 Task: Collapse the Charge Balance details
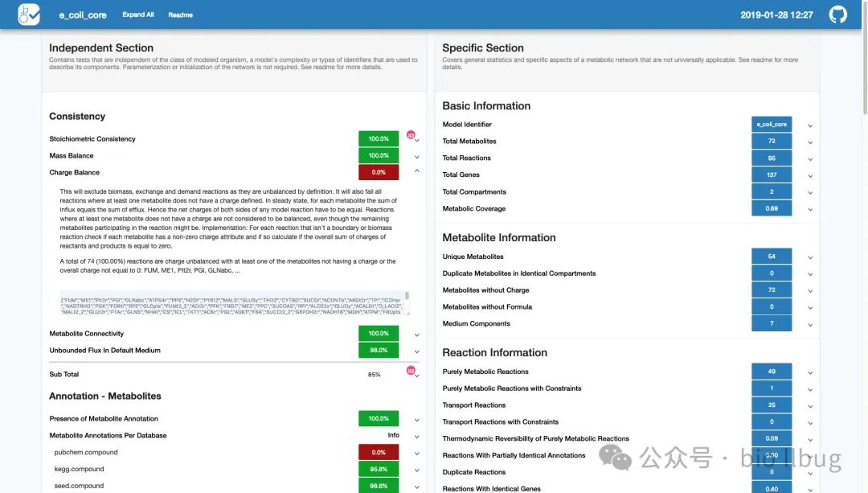click(x=417, y=171)
